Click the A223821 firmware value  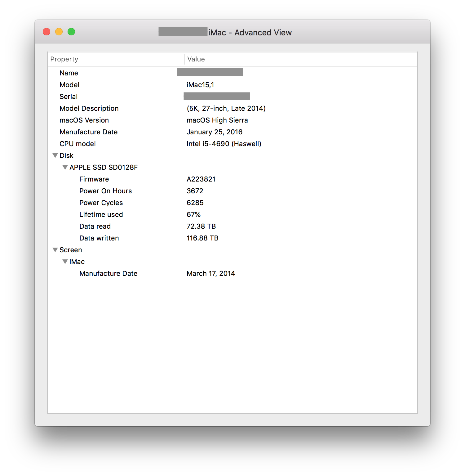[x=201, y=179]
